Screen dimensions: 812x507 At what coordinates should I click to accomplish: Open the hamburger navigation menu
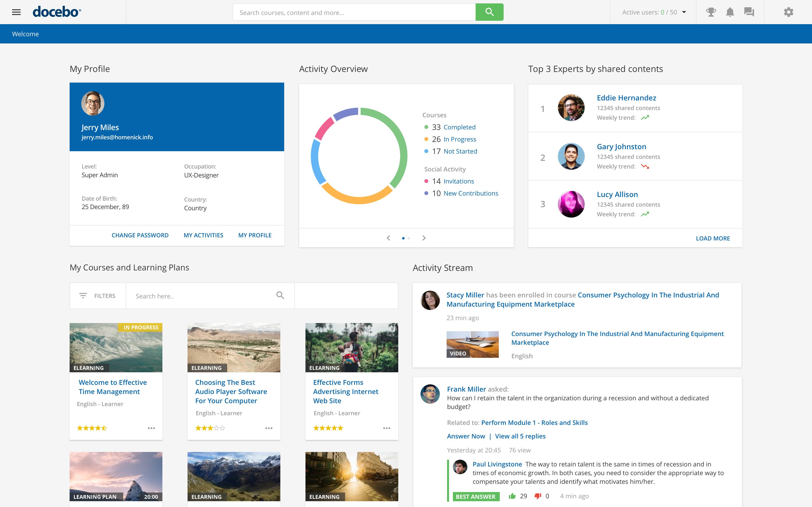click(x=16, y=12)
